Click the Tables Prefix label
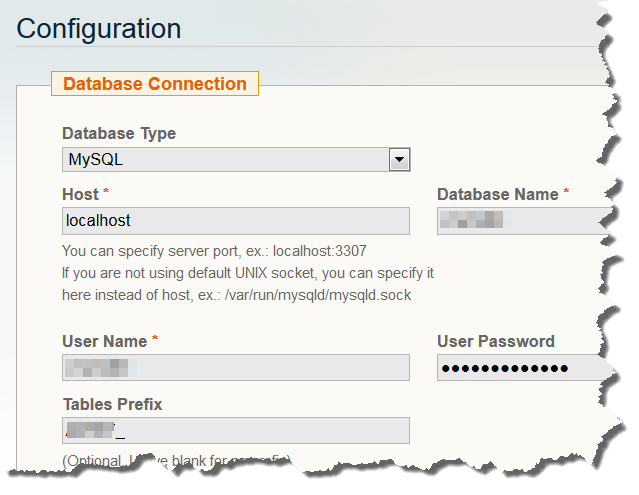Screen dimensions: 639x495 tap(111, 404)
